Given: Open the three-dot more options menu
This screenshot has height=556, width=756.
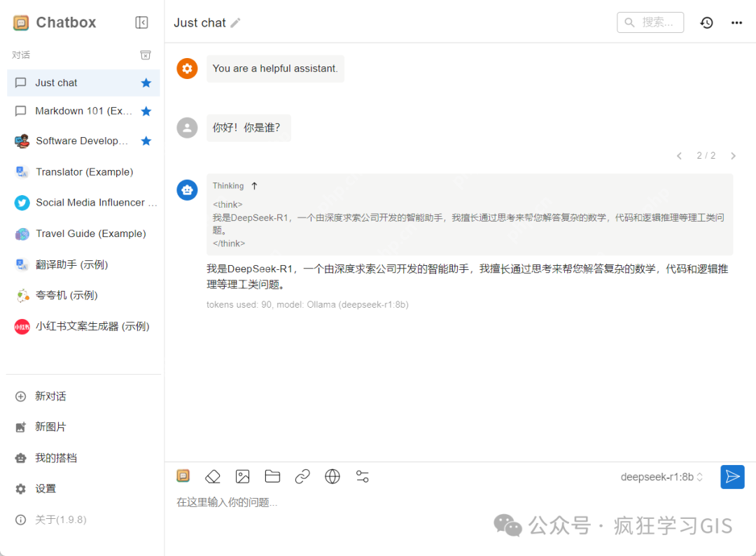Looking at the screenshot, I should [x=736, y=22].
